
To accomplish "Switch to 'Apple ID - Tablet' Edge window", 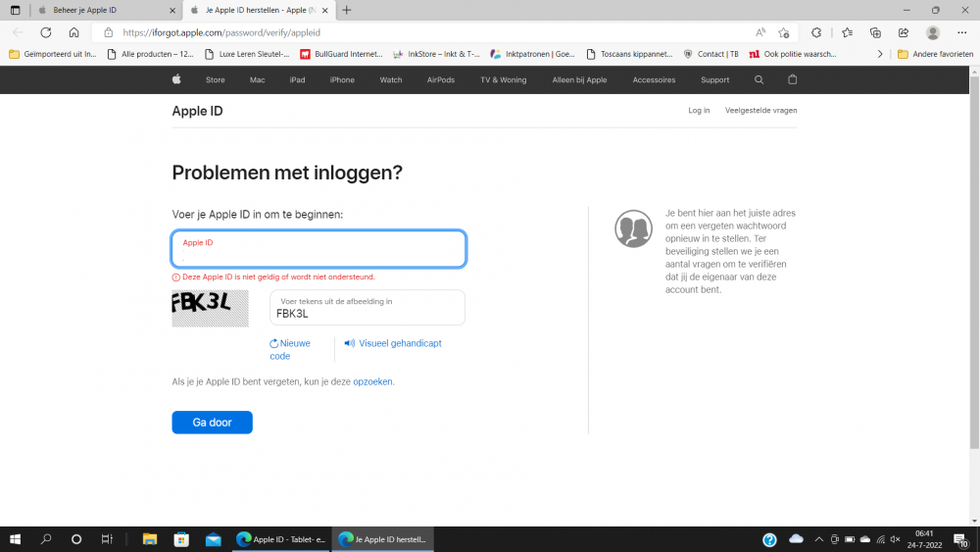I will point(281,539).
